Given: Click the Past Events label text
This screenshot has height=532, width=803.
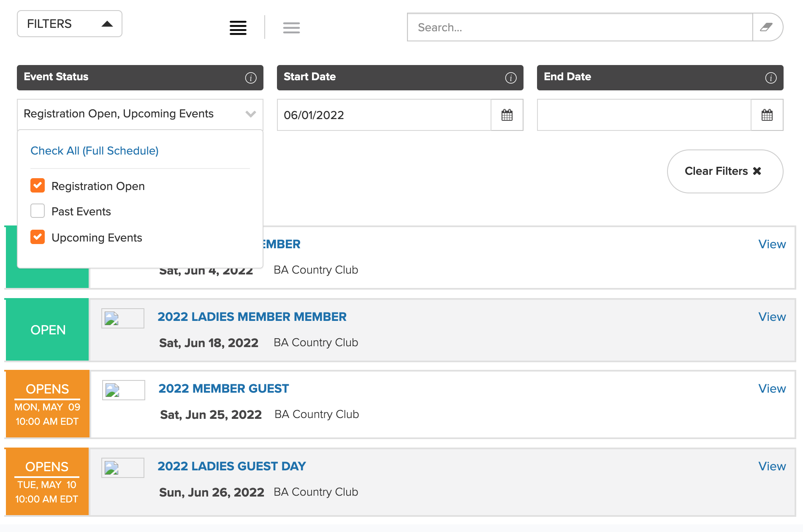Looking at the screenshot, I should click(81, 212).
